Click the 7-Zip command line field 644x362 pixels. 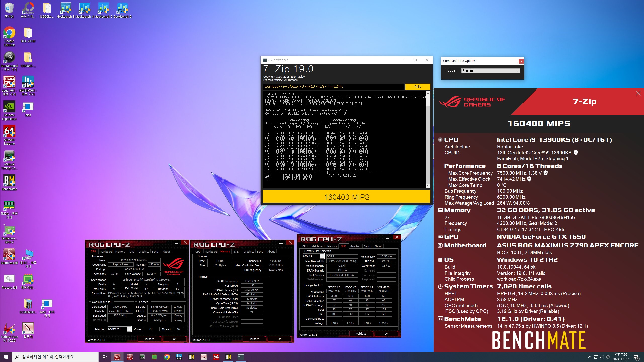coord(334,87)
